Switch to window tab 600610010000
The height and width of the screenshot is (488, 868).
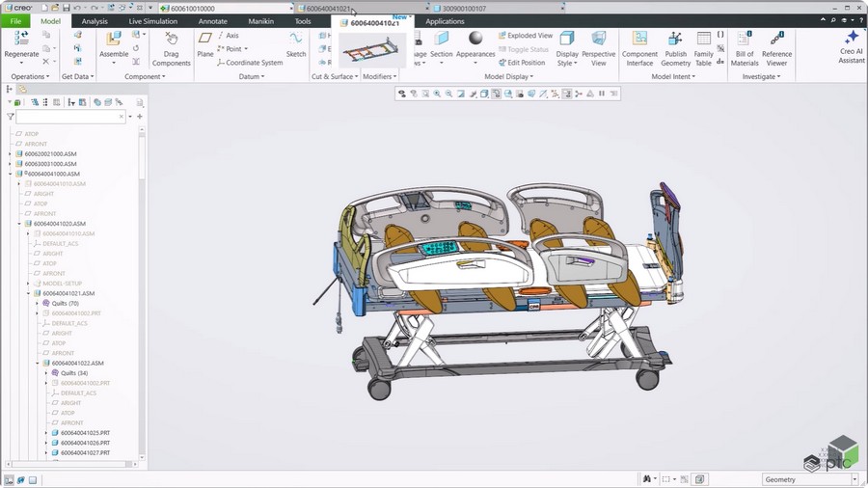point(226,9)
